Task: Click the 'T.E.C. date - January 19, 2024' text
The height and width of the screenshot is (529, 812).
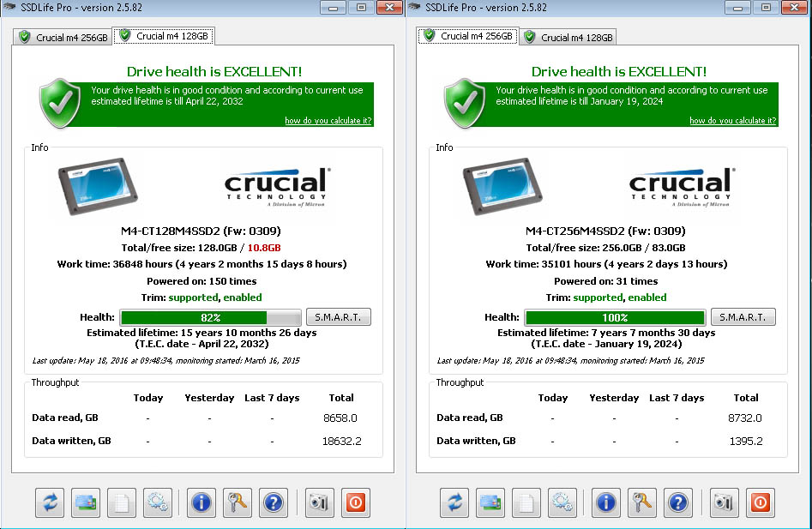Action: point(606,344)
